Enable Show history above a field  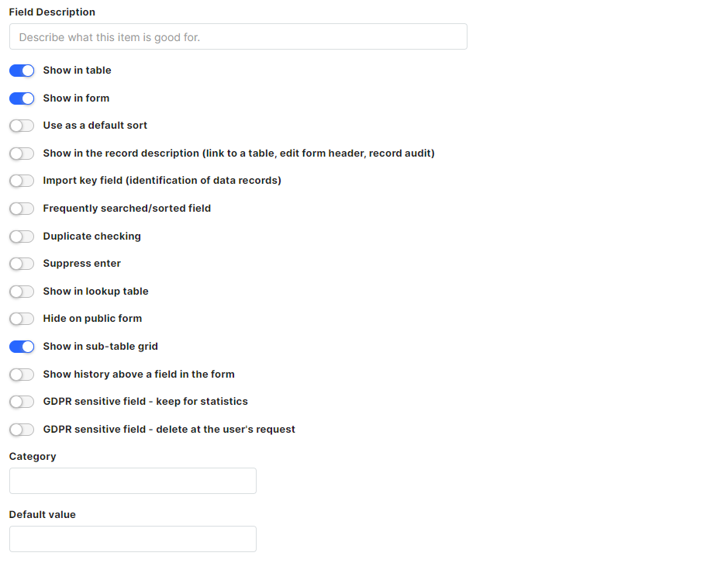(22, 375)
